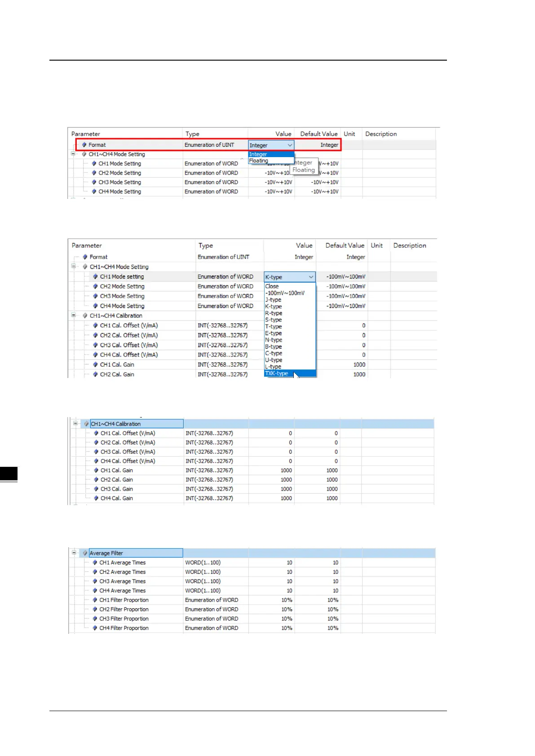Image resolution: width=535 pixels, height=756 pixels.
Task: Select the CH2 Filter Proportion row
Action: coord(252,609)
